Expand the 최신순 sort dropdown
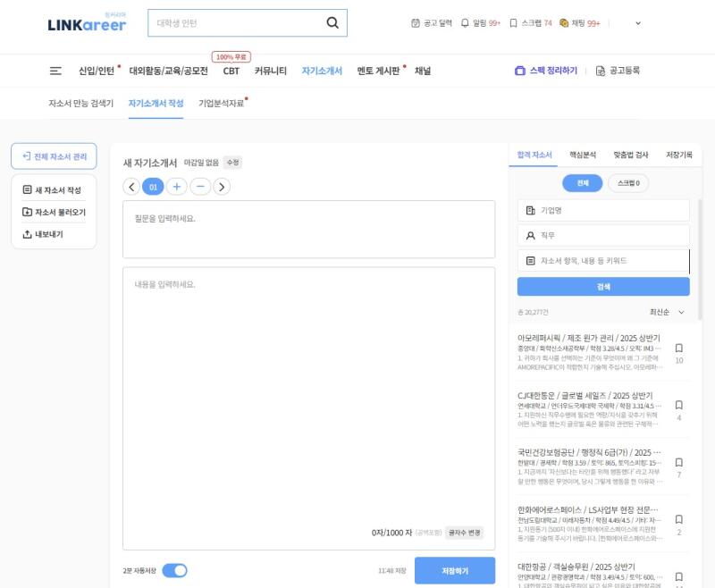This screenshot has width=715, height=588. (667, 312)
